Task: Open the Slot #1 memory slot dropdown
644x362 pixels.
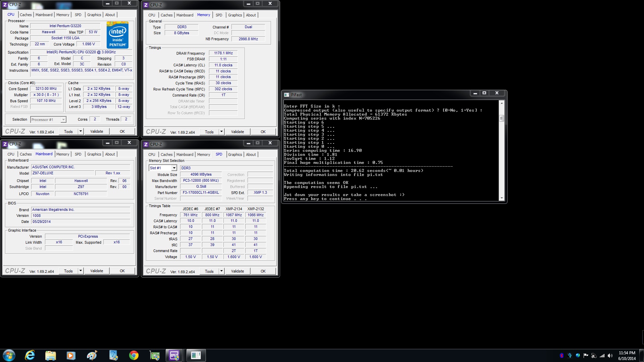Action: tap(174, 168)
